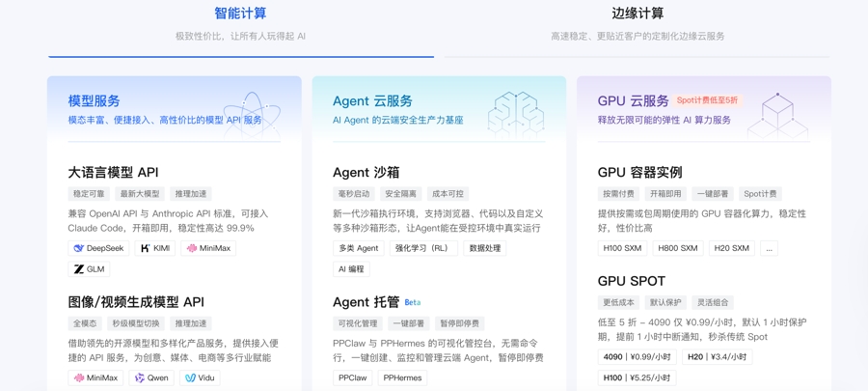Click the Spot计费低至5折 promo badge
The height and width of the screenshot is (391, 868).
pos(707,100)
